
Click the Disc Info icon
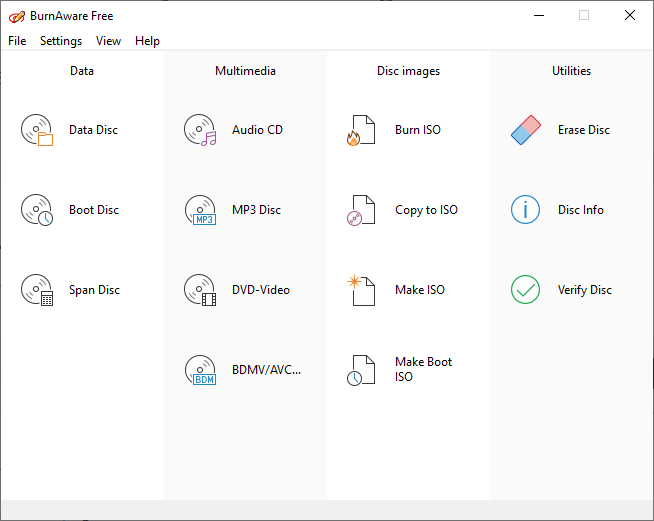(x=526, y=210)
